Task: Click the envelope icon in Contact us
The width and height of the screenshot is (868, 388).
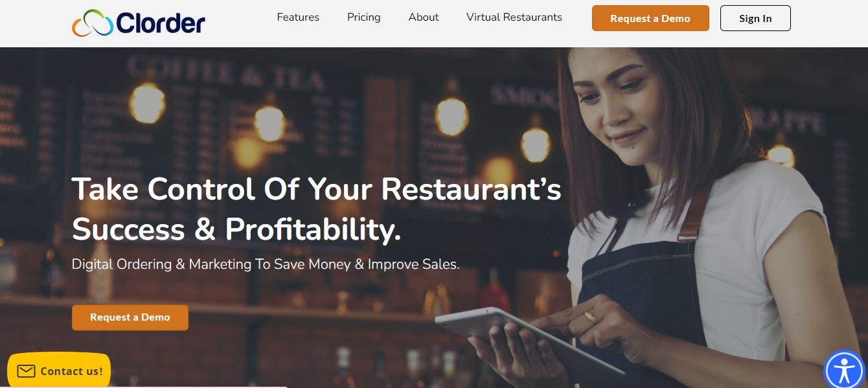Action: click(26, 371)
